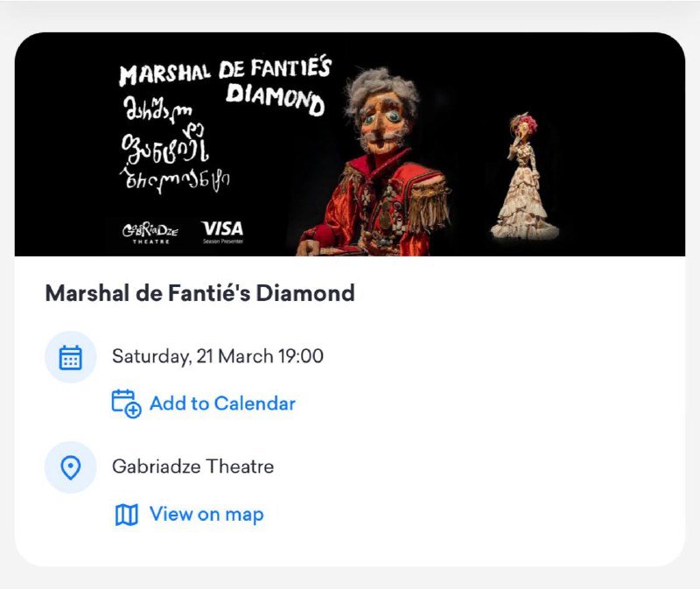
Task: Select the event title heading below banner
Action: [199, 293]
